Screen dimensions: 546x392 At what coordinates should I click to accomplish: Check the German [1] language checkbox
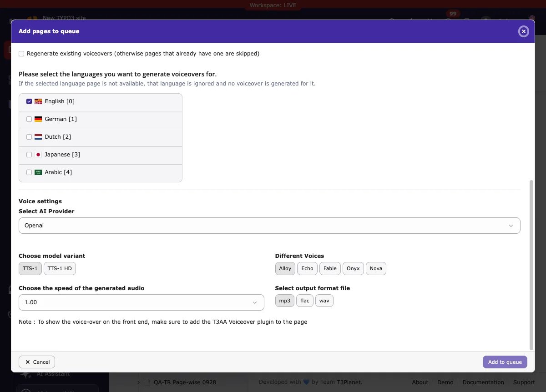point(29,119)
